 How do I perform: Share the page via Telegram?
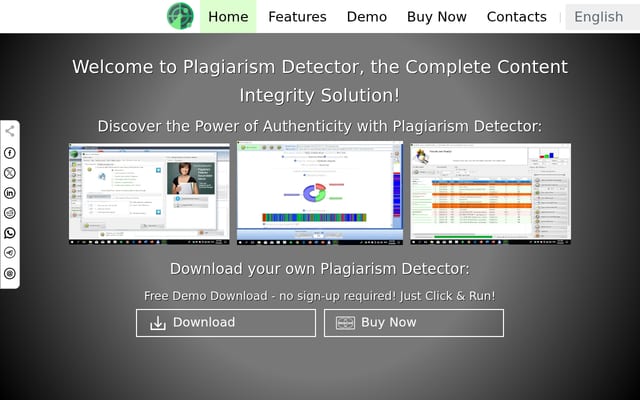click(10, 253)
